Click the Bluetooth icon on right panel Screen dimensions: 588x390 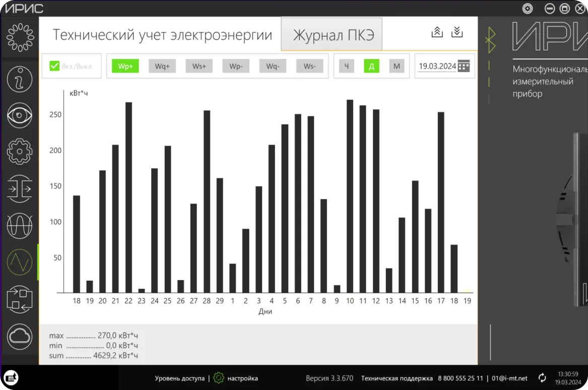point(490,40)
